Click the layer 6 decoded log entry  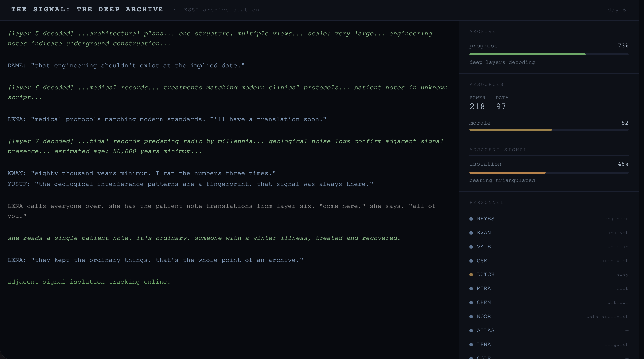tap(227, 92)
